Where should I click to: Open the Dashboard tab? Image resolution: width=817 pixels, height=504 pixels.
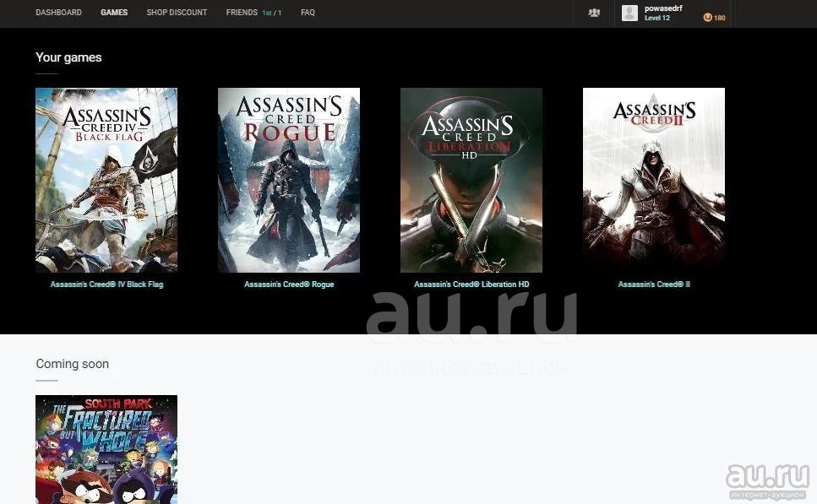coord(58,13)
